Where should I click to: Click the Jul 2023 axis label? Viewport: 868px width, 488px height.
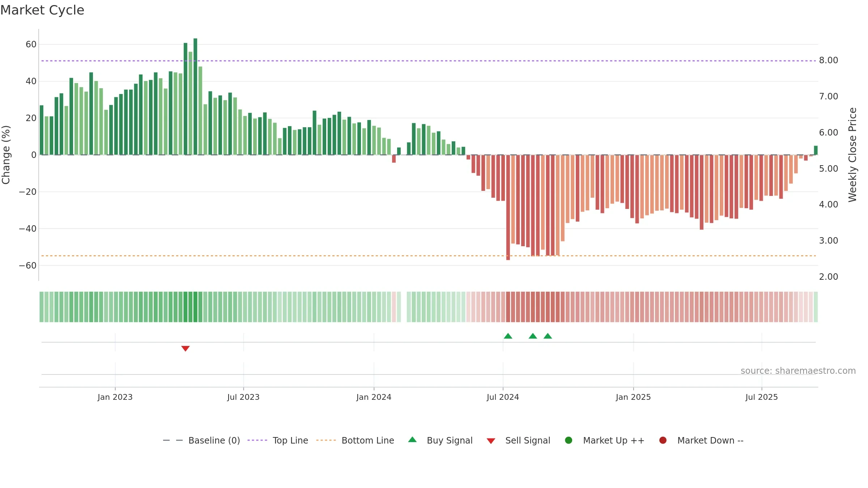point(243,397)
